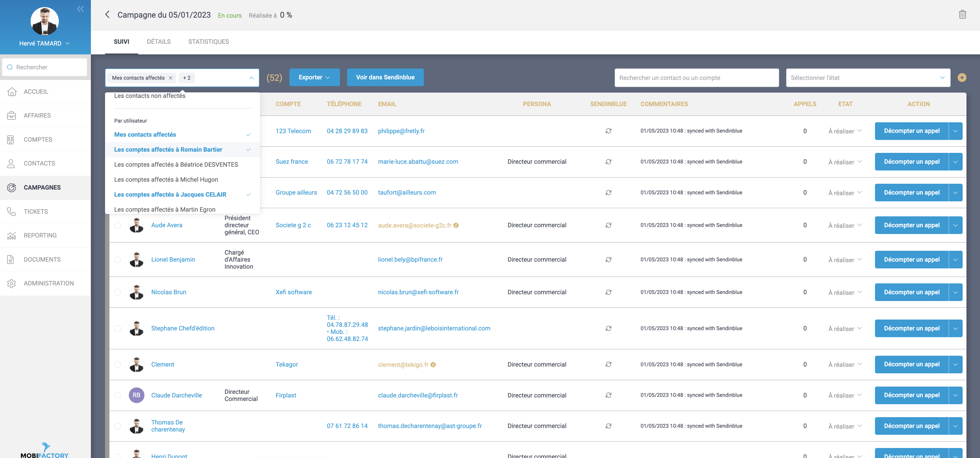Select the Claude Darcheville row checkbox
Image resolution: width=980 pixels, height=458 pixels.
[118, 395]
